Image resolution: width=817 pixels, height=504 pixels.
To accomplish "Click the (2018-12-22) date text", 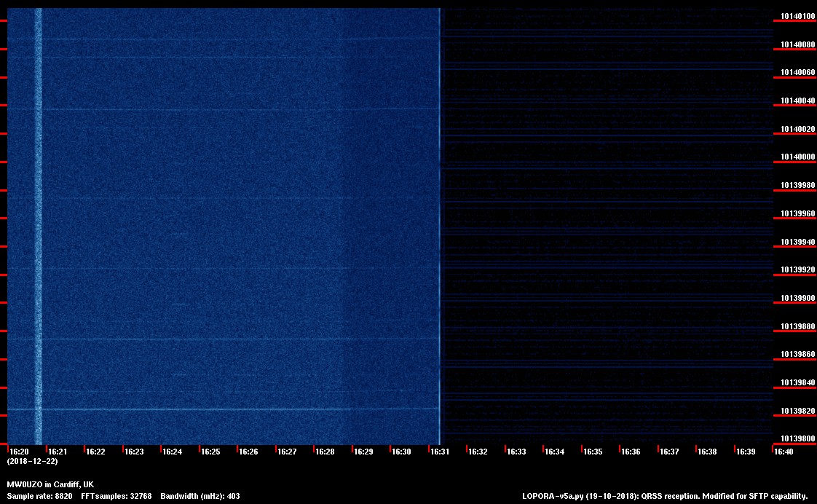I will click(32, 461).
